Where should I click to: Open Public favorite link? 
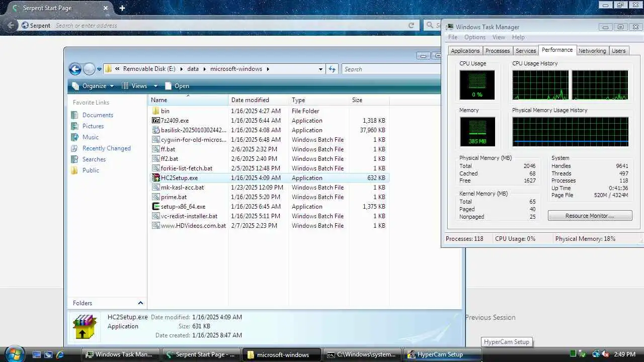coord(91,170)
